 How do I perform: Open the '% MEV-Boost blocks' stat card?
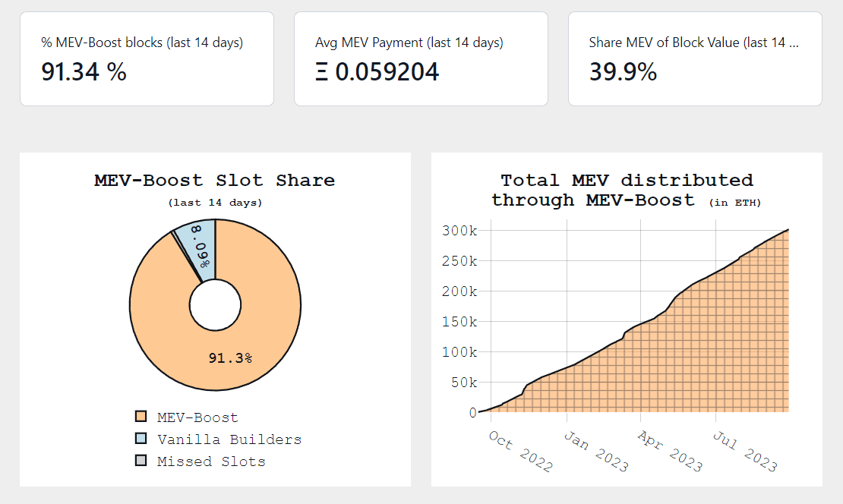pyautogui.click(x=147, y=58)
